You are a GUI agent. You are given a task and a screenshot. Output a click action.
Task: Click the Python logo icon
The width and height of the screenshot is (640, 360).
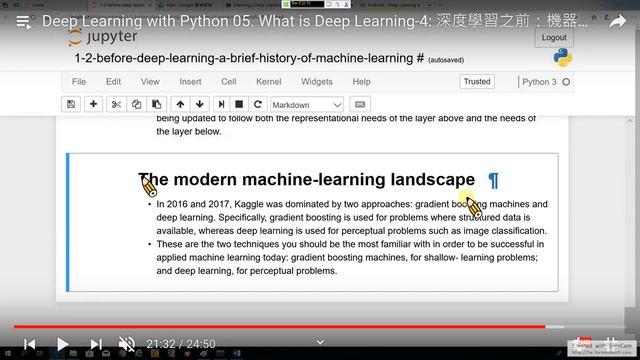(x=563, y=58)
